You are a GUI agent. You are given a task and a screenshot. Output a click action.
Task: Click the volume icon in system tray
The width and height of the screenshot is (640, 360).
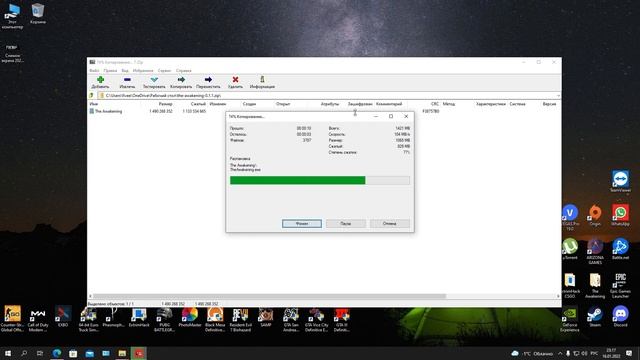tap(584, 353)
